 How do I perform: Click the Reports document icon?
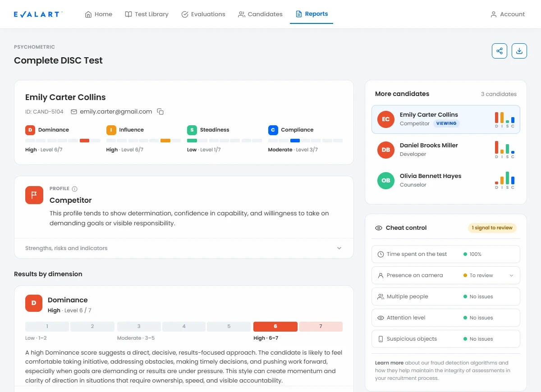(x=298, y=14)
